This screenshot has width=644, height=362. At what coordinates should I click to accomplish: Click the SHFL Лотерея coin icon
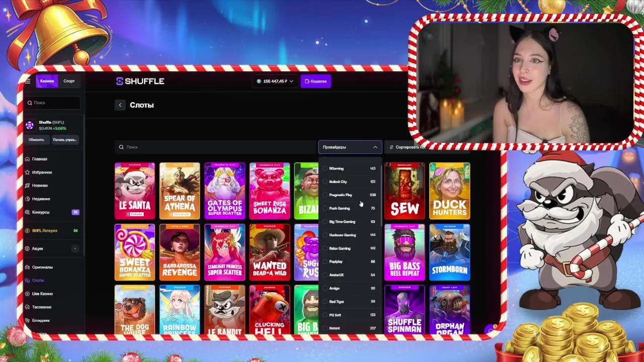point(27,230)
